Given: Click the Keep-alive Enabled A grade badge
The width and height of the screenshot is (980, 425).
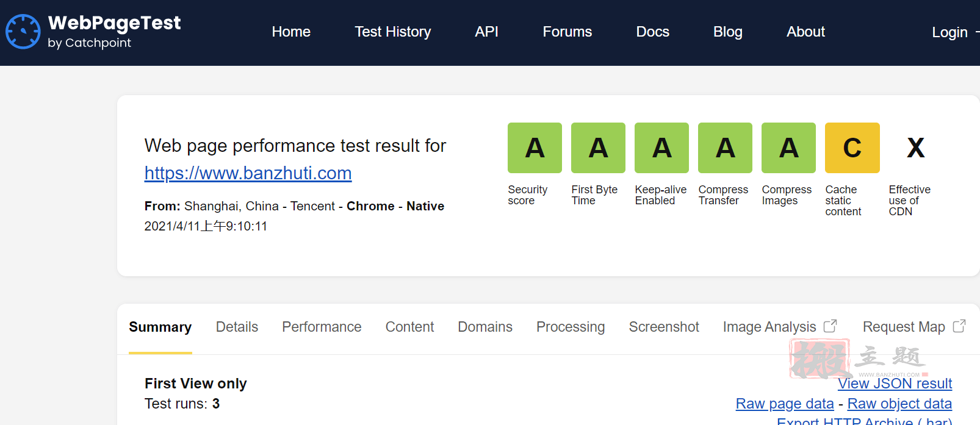Looking at the screenshot, I should tap(661, 148).
